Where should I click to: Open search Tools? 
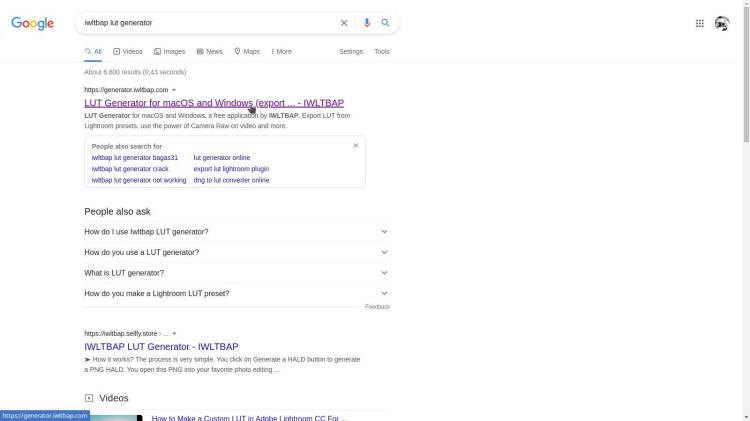point(382,52)
